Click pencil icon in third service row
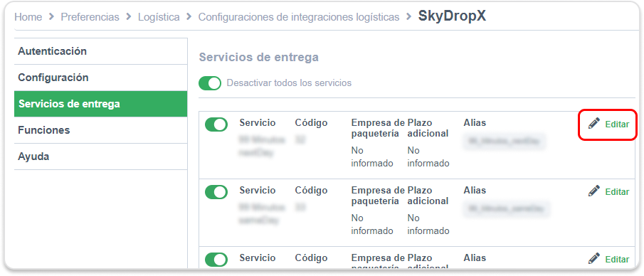Image resolution: width=644 pixels, height=276 pixels. coord(594,258)
